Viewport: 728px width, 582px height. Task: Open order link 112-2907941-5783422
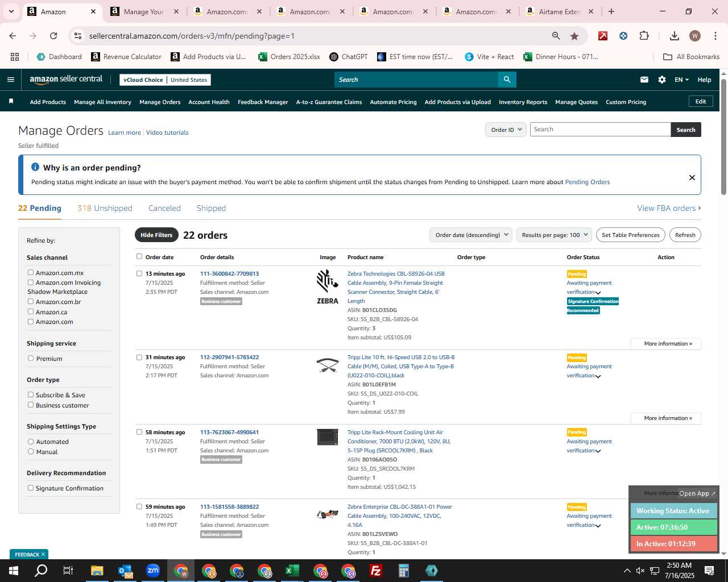click(x=229, y=357)
